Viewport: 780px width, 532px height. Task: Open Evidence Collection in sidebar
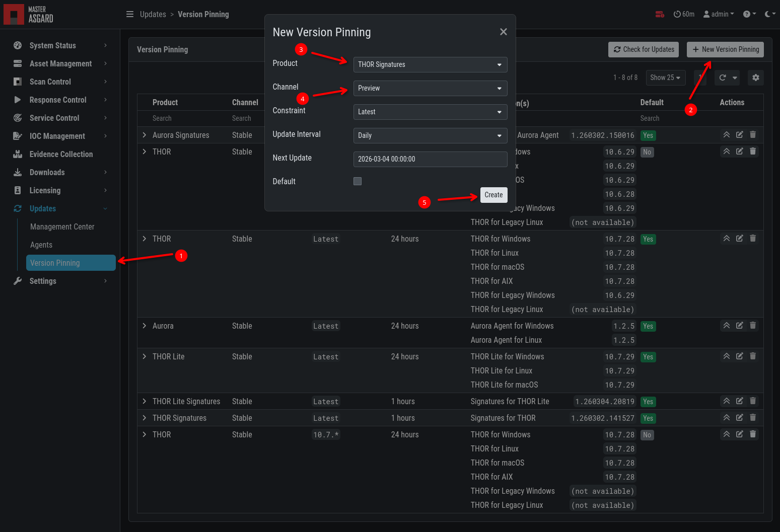(60, 154)
